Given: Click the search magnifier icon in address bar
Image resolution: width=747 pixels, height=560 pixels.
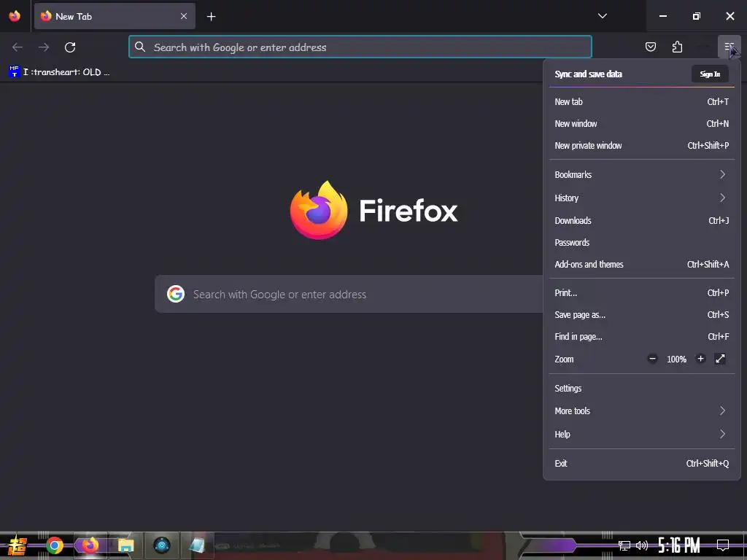Looking at the screenshot, I should (140, 47).
